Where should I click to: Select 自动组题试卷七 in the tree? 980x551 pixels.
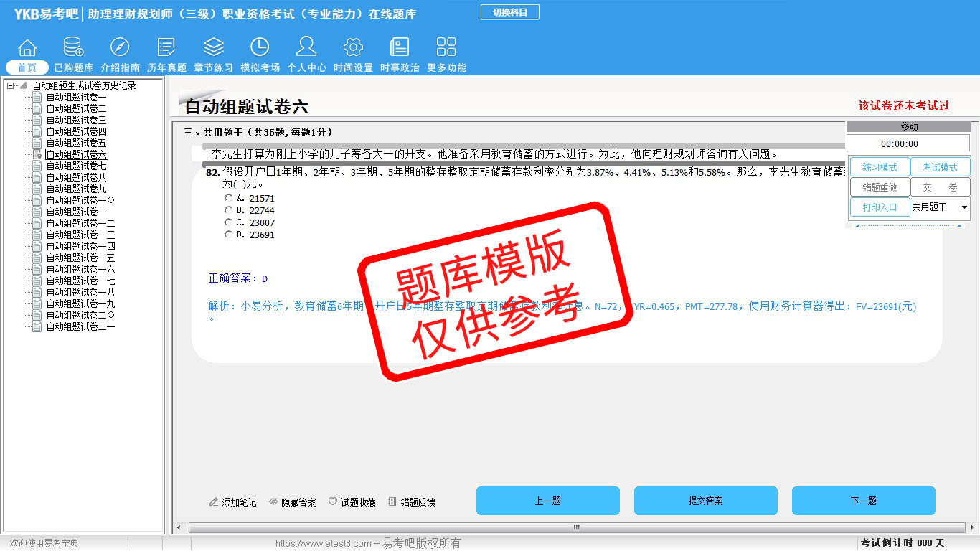click(x=76, y=166)
